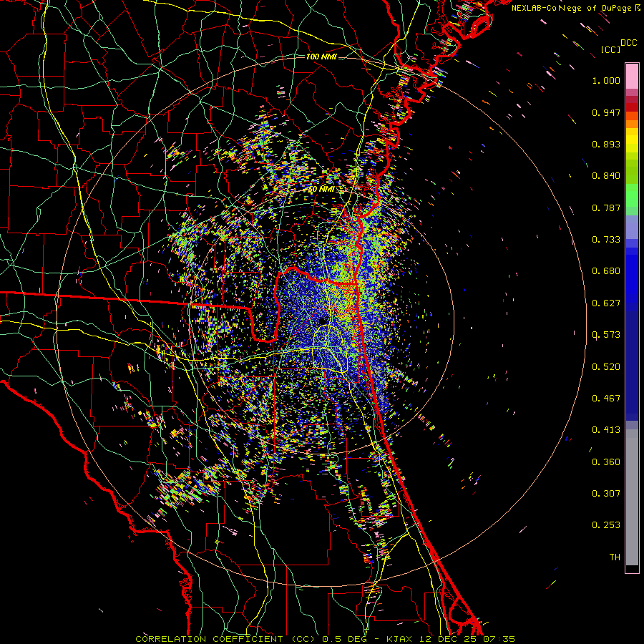Select the 0.467 scale value
Screen dimensions: 644x644
pyautogui.click(x=606, y=399)
